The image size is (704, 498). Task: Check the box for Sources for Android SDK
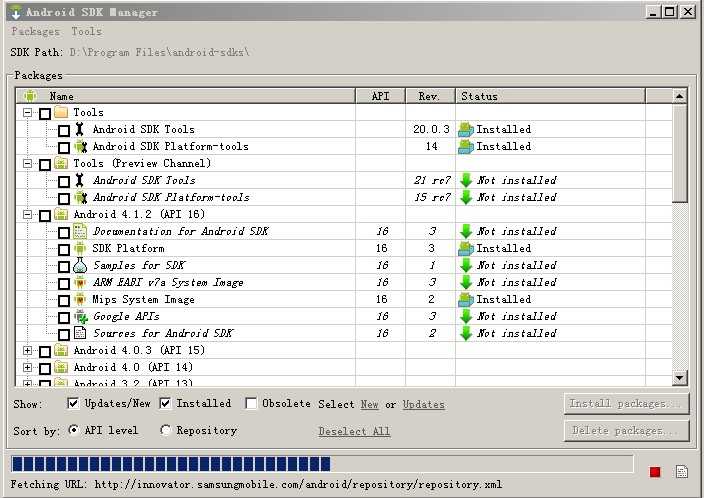64,335
